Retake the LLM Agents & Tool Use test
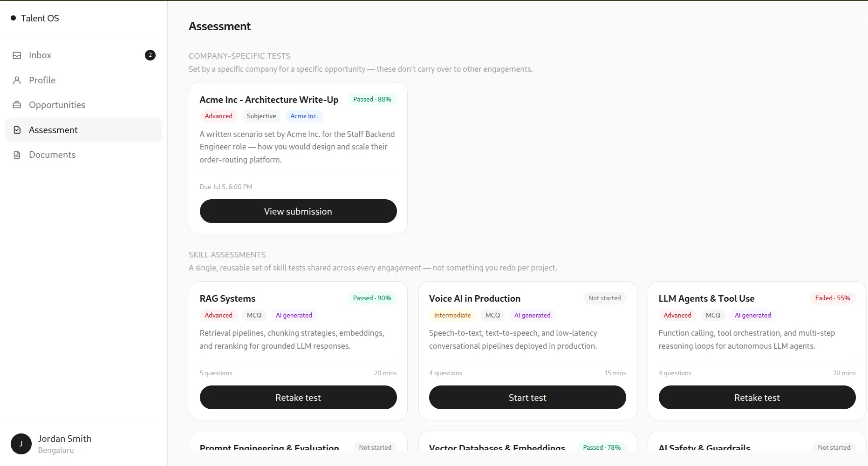The image size is (868, 466). click(757, 398)
